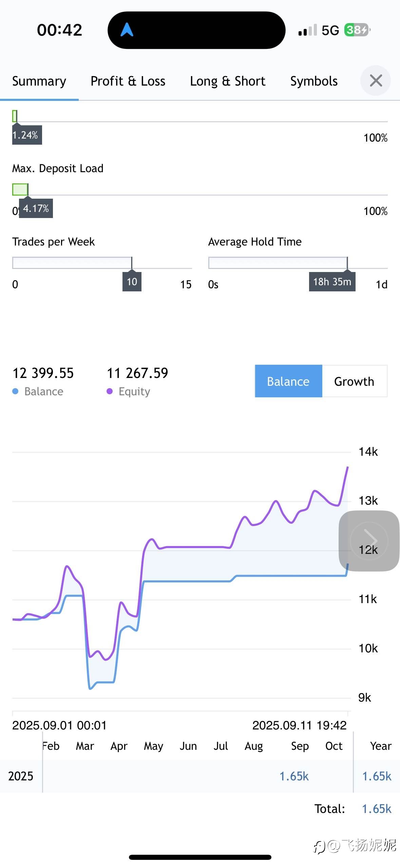Tap the Year 1.65k total value
400x868 pixels.
point(377,776)
